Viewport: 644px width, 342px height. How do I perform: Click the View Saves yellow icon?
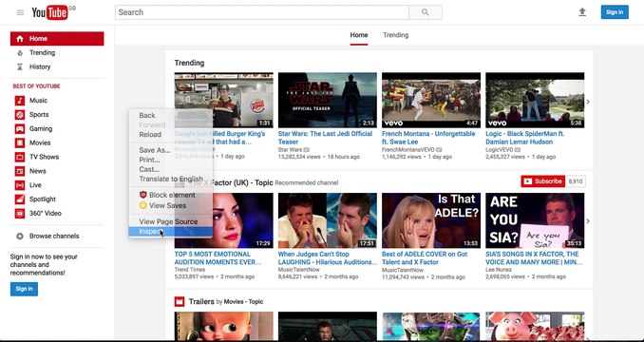point(142,205)
